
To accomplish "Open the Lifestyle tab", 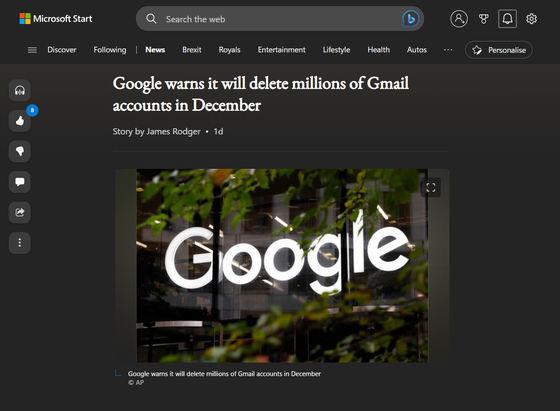I will 336,50.
